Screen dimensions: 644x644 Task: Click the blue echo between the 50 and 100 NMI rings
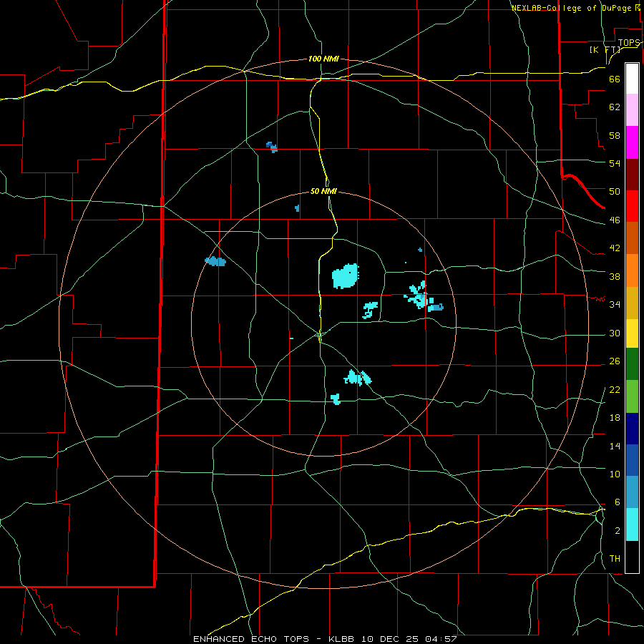(x=272, y=147)
